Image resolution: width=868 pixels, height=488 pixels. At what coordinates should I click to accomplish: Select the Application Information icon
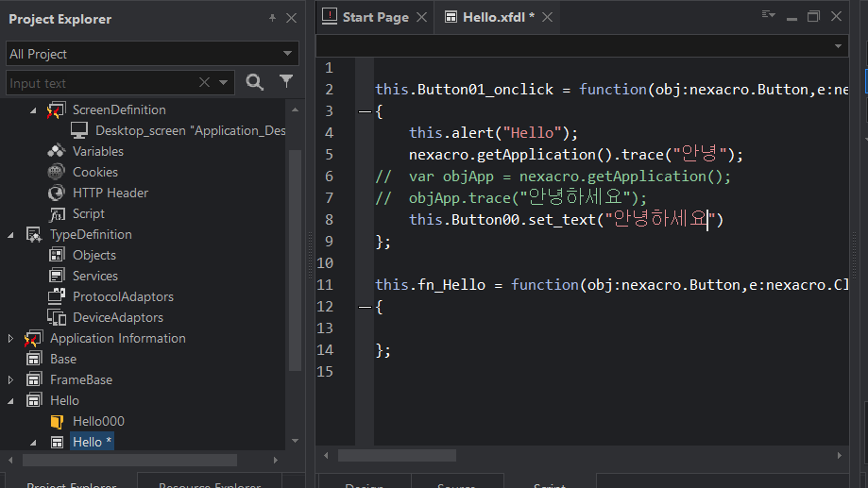pyautogui.click(x=33, y=338)
